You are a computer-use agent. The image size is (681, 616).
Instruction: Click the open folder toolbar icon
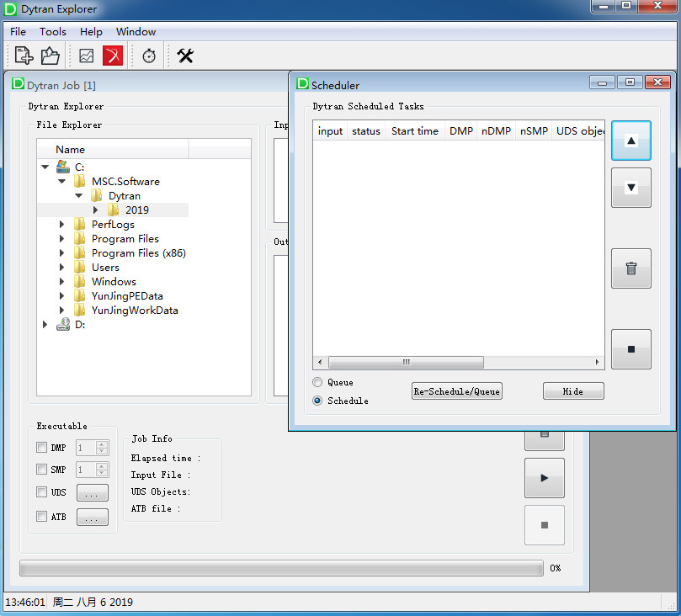51,56
